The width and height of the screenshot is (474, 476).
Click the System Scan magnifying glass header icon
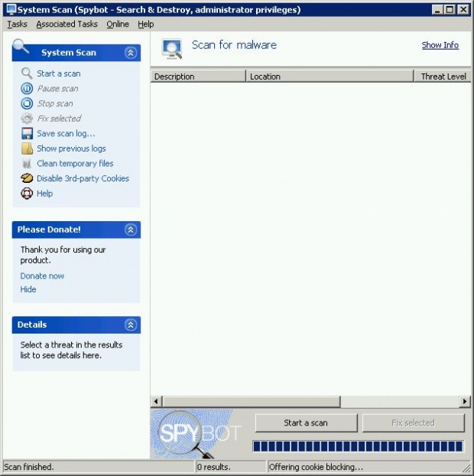tap(21, 47)
